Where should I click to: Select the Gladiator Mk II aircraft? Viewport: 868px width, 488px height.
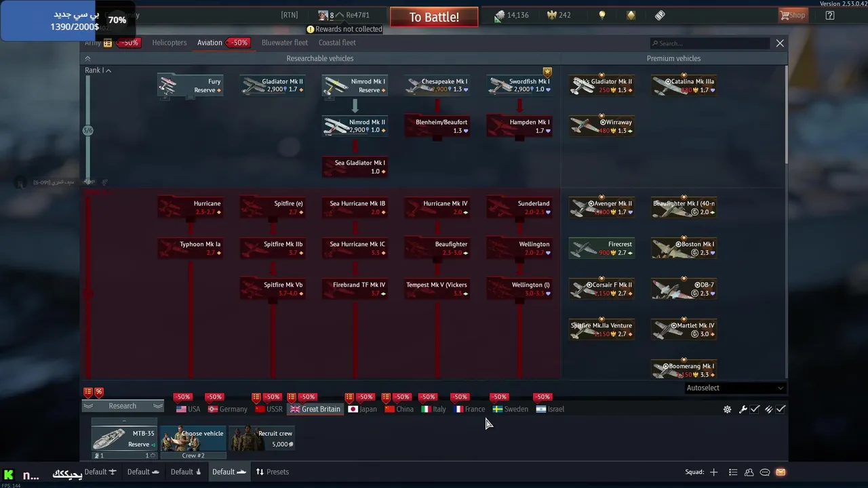coord(273,85)
